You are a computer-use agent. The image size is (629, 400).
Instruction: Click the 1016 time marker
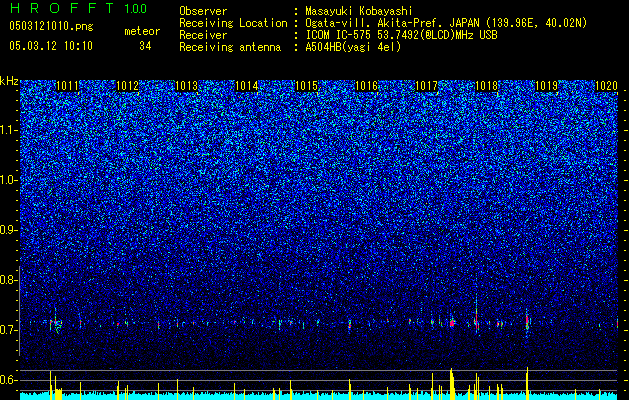coord(367,86)
